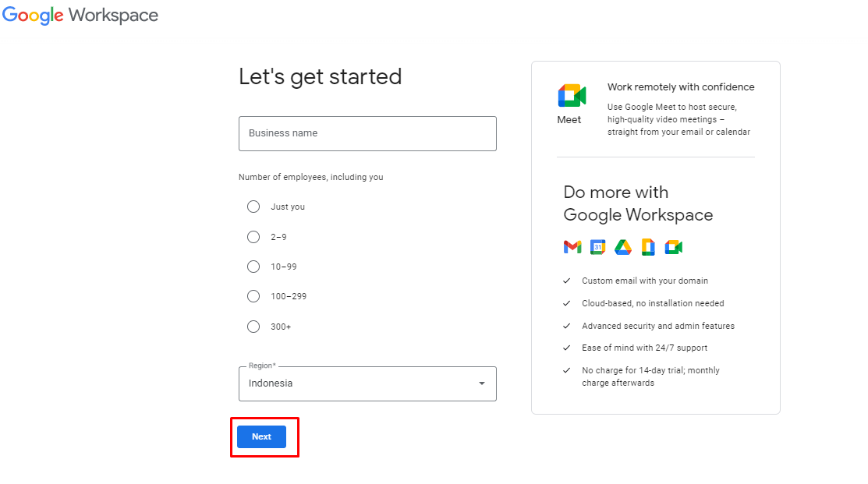Image resolution: width=868 pixels, height=484 pixels.
Task: Click the Next button
Action: click(x=261, y=436)
